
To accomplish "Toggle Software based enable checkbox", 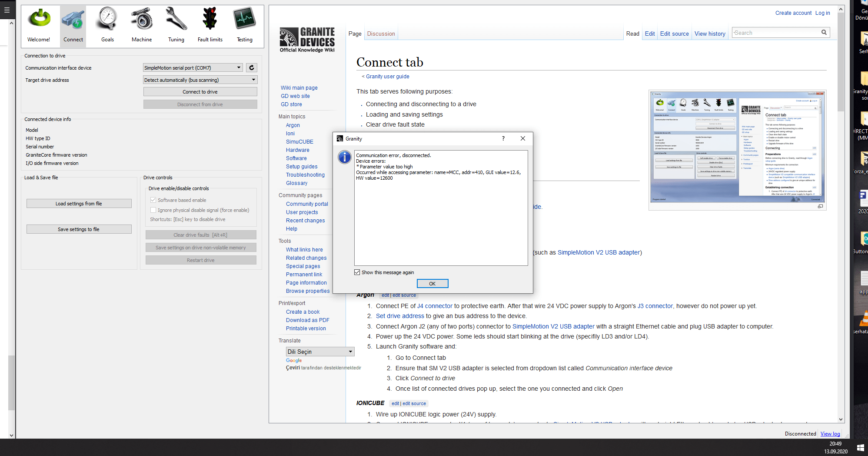I will point(153,200).
